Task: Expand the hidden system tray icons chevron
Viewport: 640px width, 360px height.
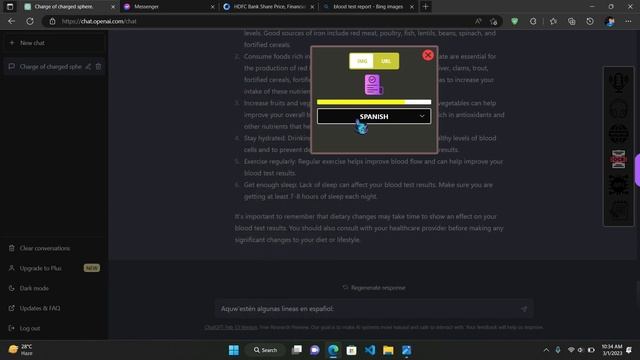Action: pyautogui.click(x=546, y=350)
